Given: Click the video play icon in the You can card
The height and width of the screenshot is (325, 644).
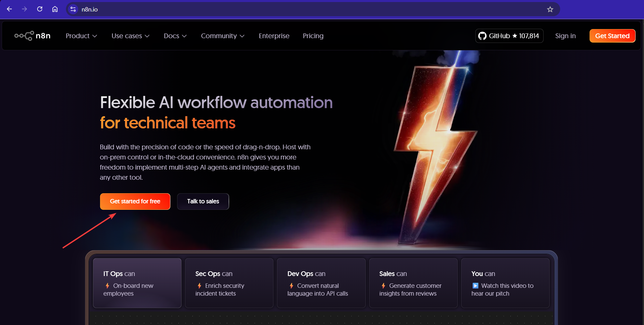Looking at the screenshot, I should coord(475,285).
